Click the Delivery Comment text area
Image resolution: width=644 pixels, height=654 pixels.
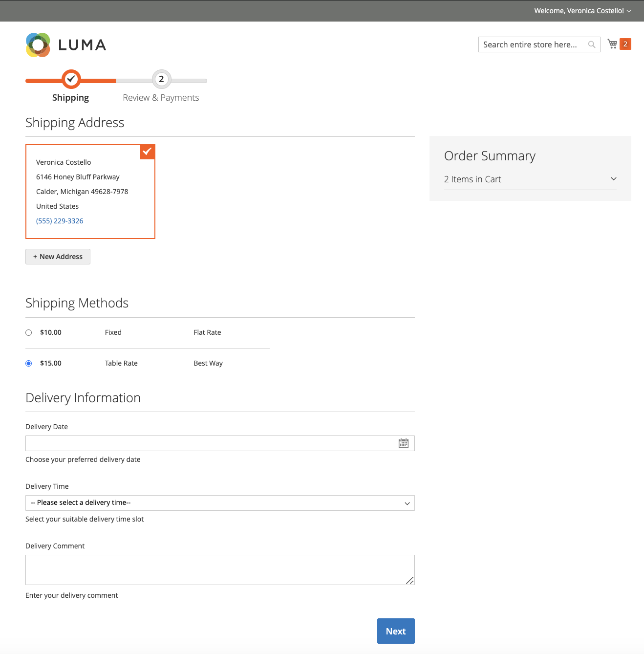(220, 570)
